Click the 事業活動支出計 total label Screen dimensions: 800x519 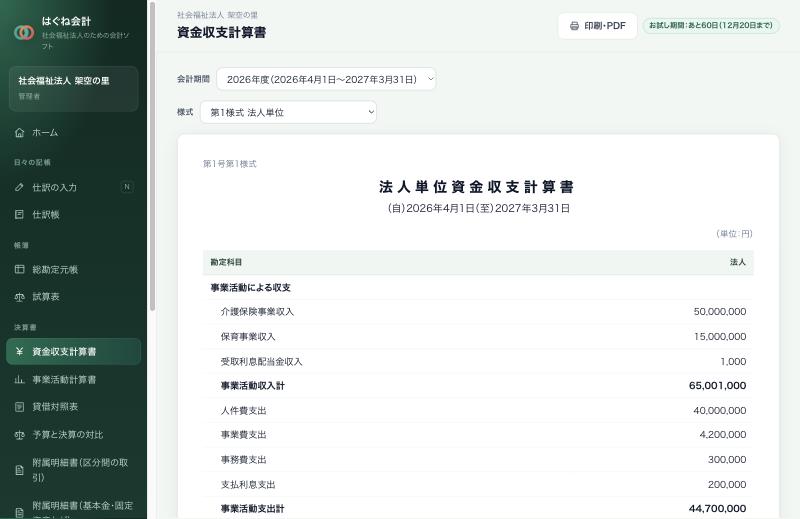pos(253,509)
